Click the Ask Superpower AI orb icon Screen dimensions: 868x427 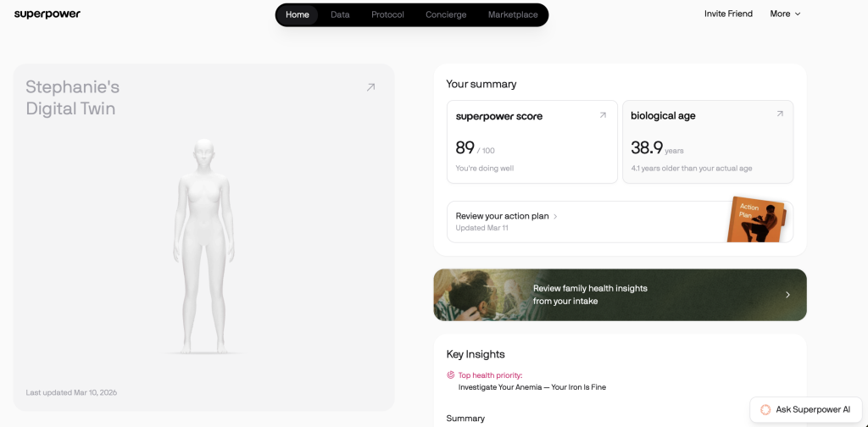[x=765, y=410]
